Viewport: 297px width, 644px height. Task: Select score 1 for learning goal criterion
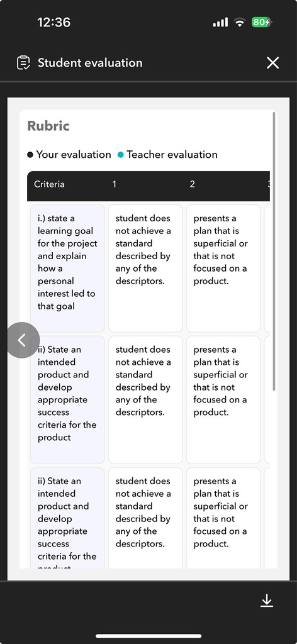(x=145, y=268)
